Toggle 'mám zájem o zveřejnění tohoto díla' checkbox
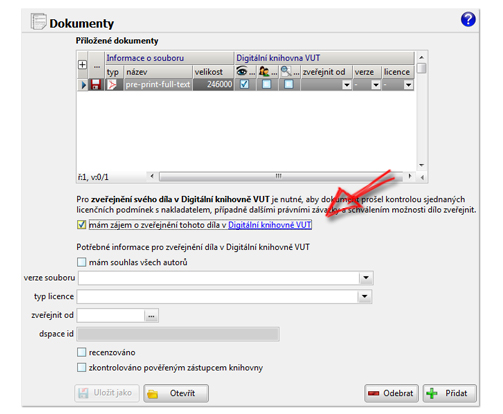The width and height of the screenshot is (503, 414). tap(81, 225)
